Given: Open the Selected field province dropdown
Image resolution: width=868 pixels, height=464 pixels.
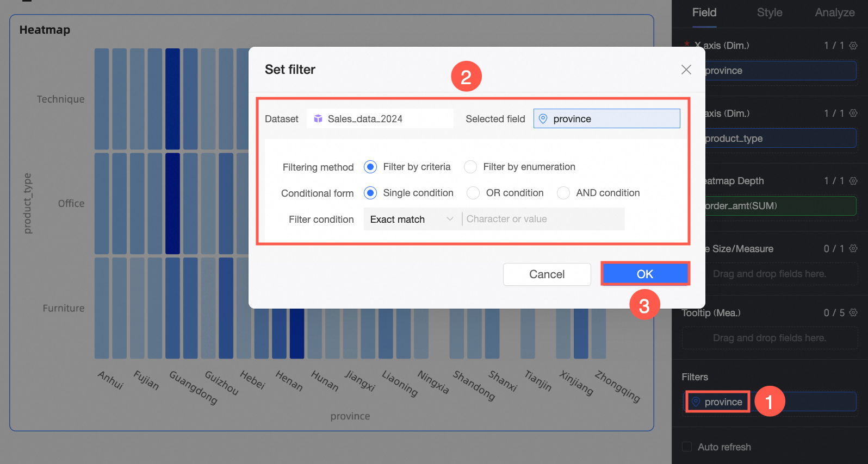Looking at the screenshot, I should coord(606,118).
